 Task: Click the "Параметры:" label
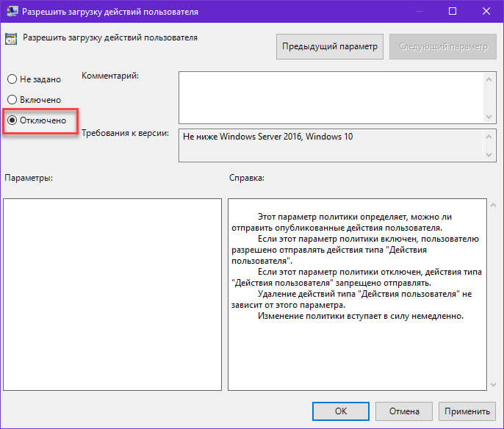click(x=29, y=178)
